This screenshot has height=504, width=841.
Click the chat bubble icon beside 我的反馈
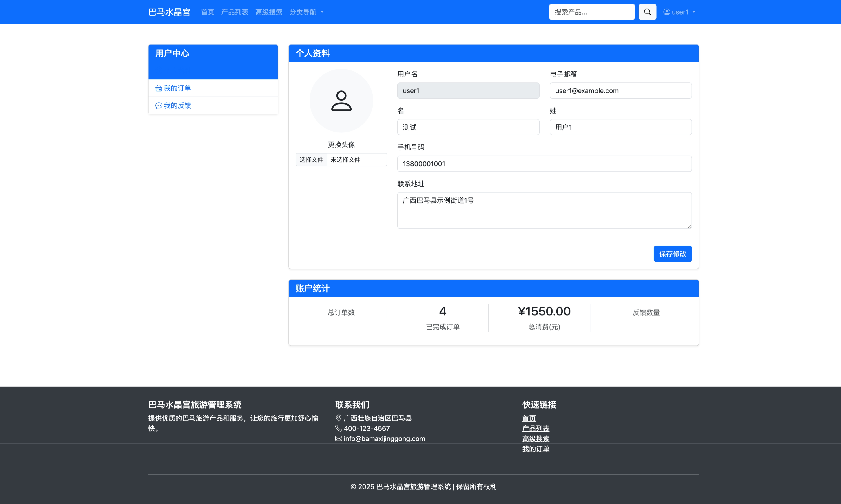158,106
